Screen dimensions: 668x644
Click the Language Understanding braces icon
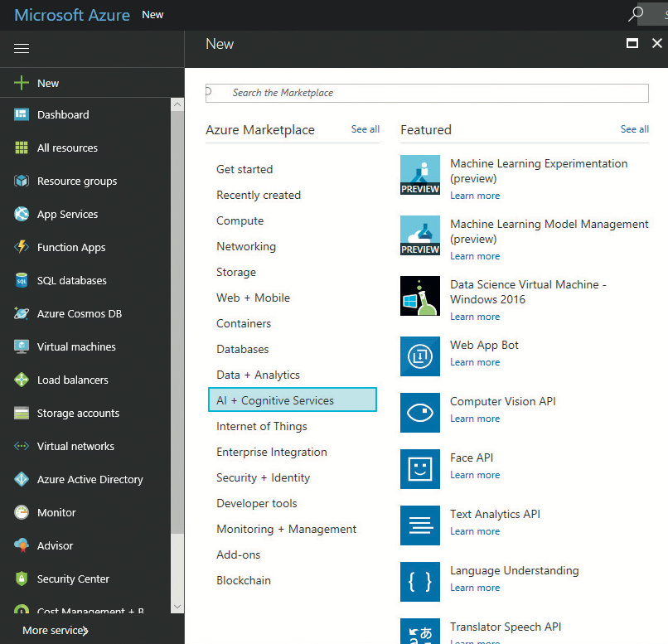(419, 582)
